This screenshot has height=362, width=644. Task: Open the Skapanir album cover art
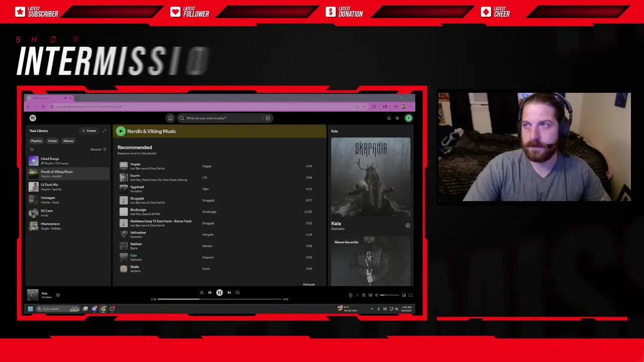[371, 177]
